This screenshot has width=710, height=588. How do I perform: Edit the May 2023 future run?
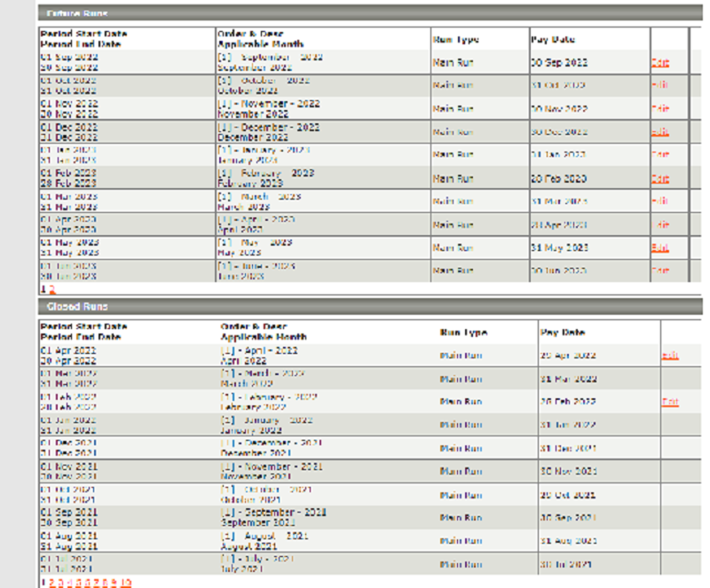(660, 247)
